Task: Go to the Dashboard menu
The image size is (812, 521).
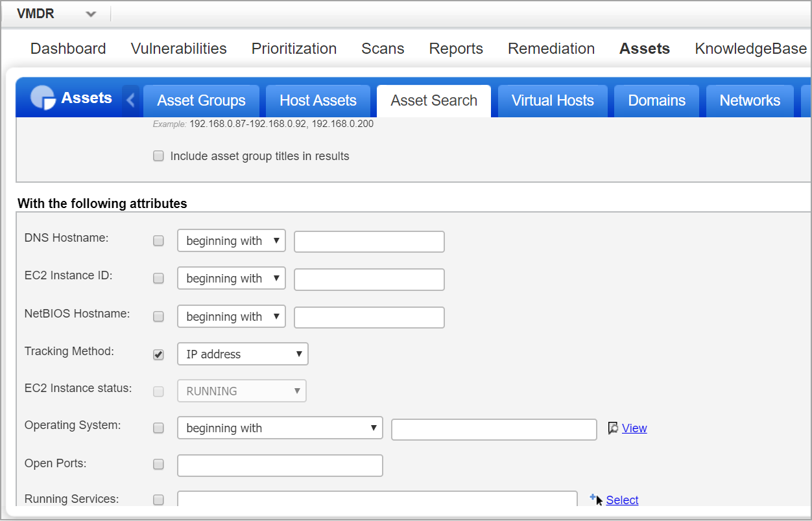Action: coord(68,49)
